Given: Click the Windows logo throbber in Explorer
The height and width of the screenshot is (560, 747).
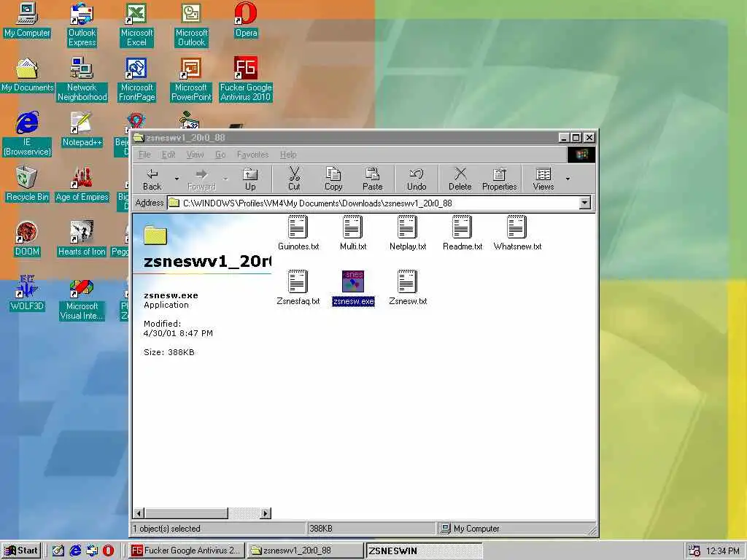Looking at the screenshot, I should pyautogui.click(x=581, y=155).
